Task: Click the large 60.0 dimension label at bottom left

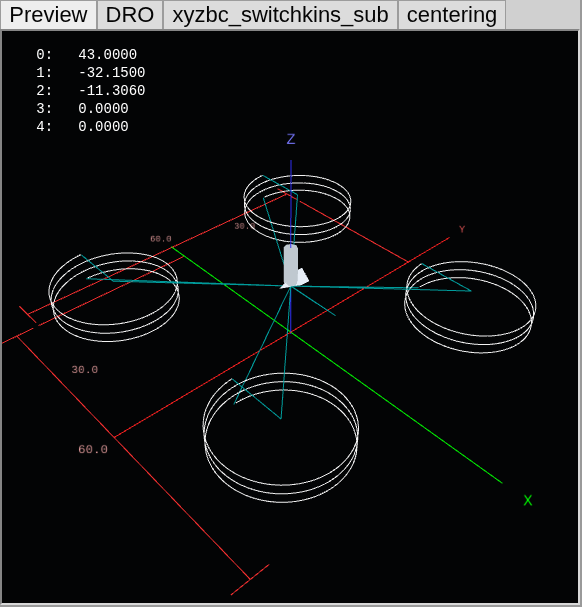Action: 93,449
